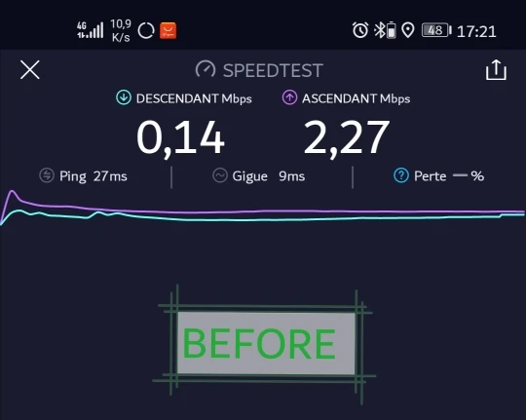
Task: Open the Perte question mark help icon
Action: point(401,175)
